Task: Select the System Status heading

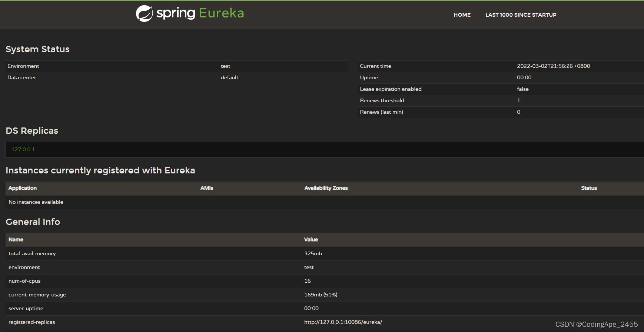Action: click(x=37, y=49)
